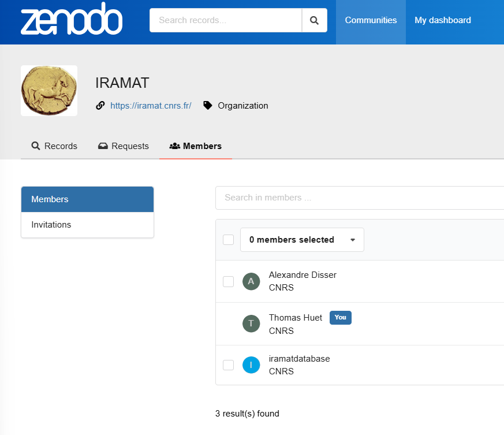
Task: Click Thomas Huet's avatar T
Action: click(251, 324)
